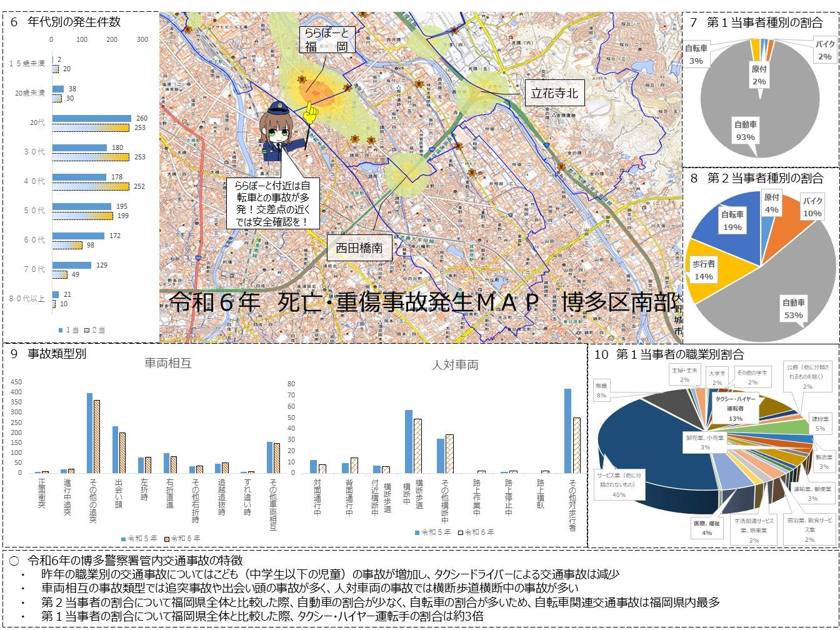This screenshot has height=630, width=840.
Task: Click the blue 1当 legend swatch
Action: [61, 329]
